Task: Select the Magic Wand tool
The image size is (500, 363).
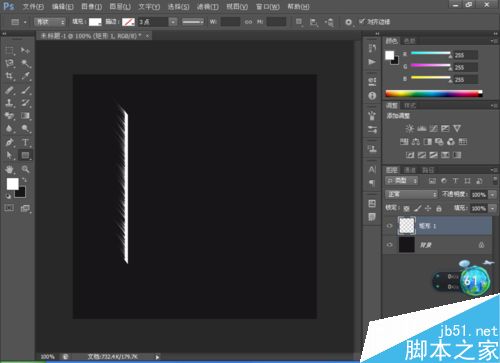Action: coord(25,63)
